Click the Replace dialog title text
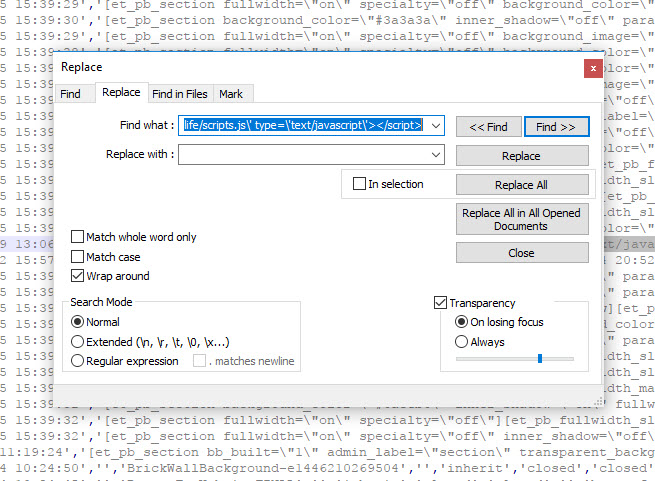 pos(81,67)
